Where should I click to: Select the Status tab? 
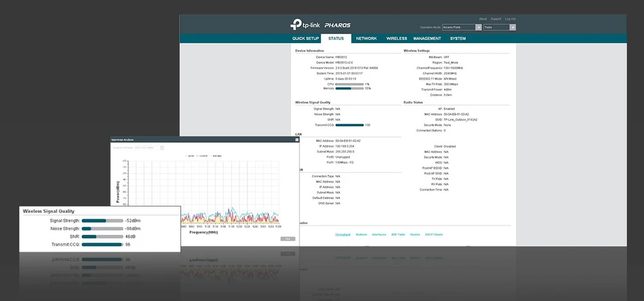pos(336,39)
